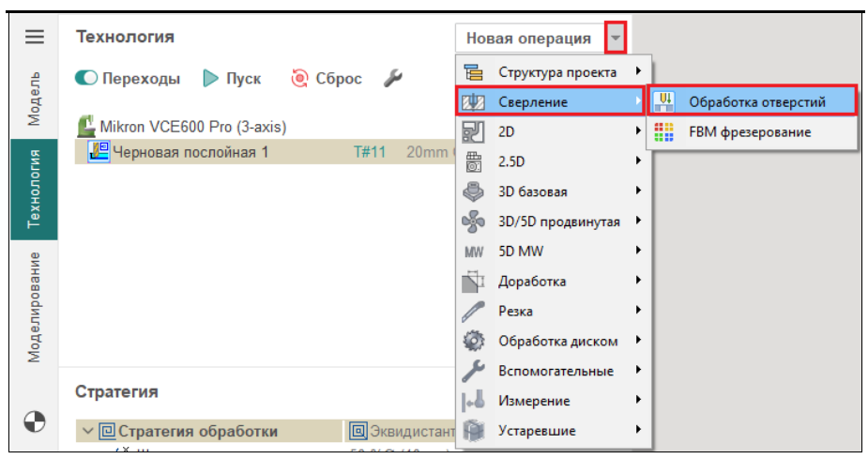Select FBM фрезерование from submenu
Image resolution: width=868 pixels, height=459 pixels.
[750, 131]
